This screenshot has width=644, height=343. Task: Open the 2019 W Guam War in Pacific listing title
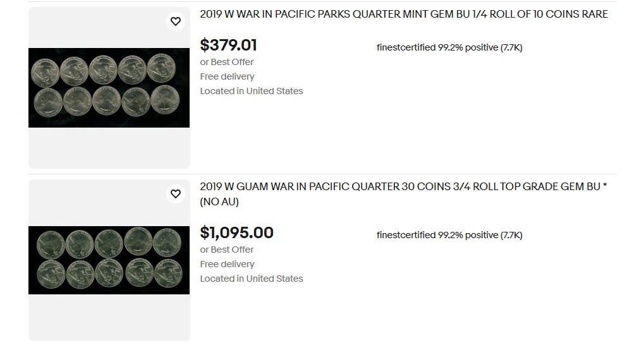click(403, 187)
